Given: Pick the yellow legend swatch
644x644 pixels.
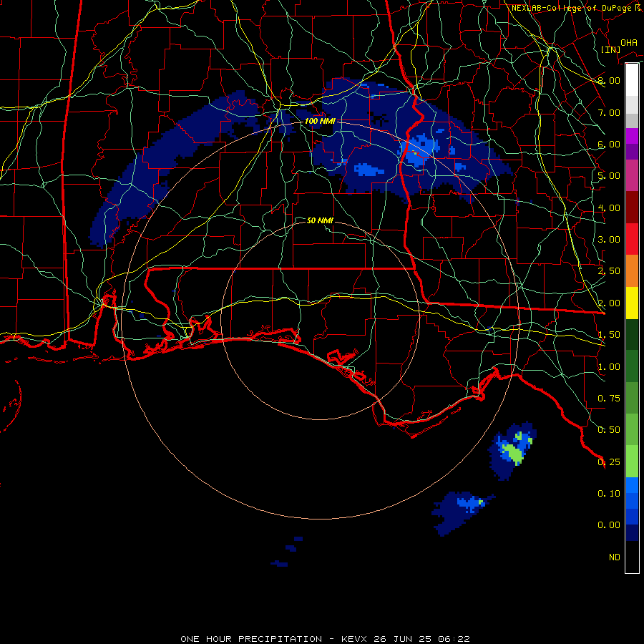Looking at the screenshot, I should 632,303.
